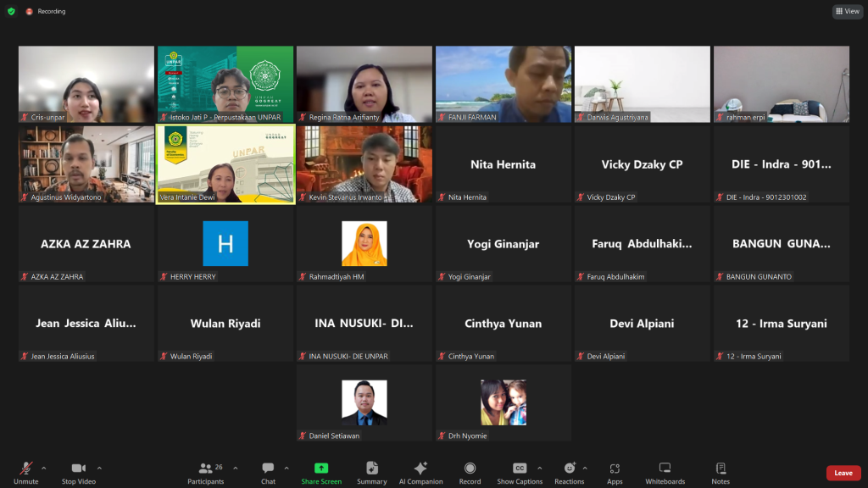
Task: Turn off camera with Stop Video
Action: [x=79, y=473]
